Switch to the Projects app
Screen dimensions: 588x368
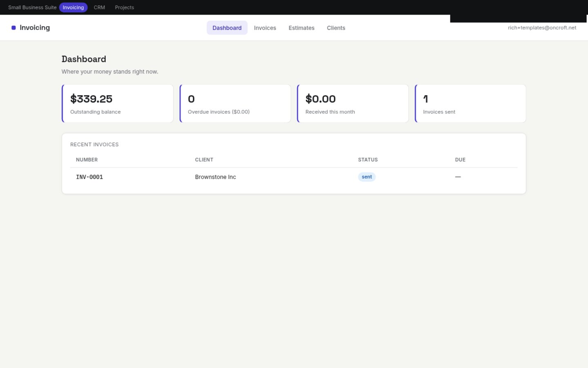(x=125, y=7)
